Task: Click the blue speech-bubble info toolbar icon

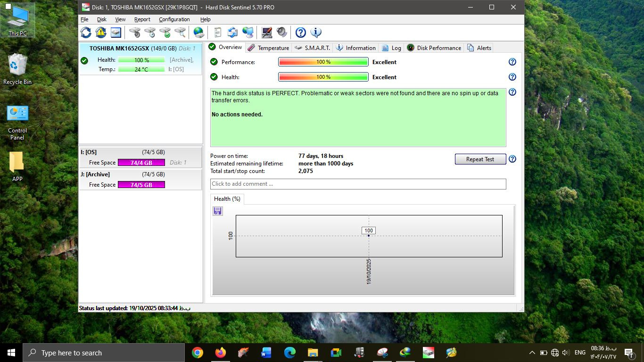Action: click(x=316, y=33)
